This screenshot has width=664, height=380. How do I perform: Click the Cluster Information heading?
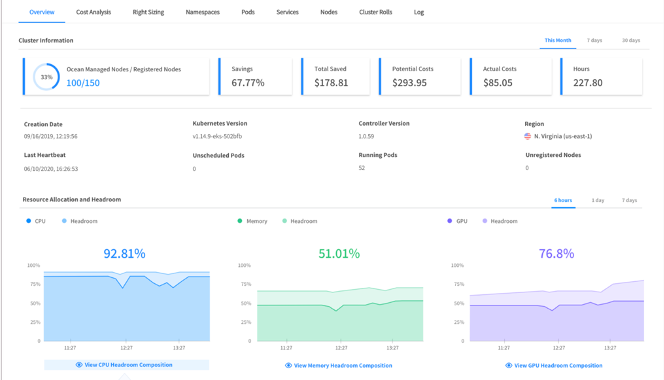pyautogui.click(x=46, y=40)
